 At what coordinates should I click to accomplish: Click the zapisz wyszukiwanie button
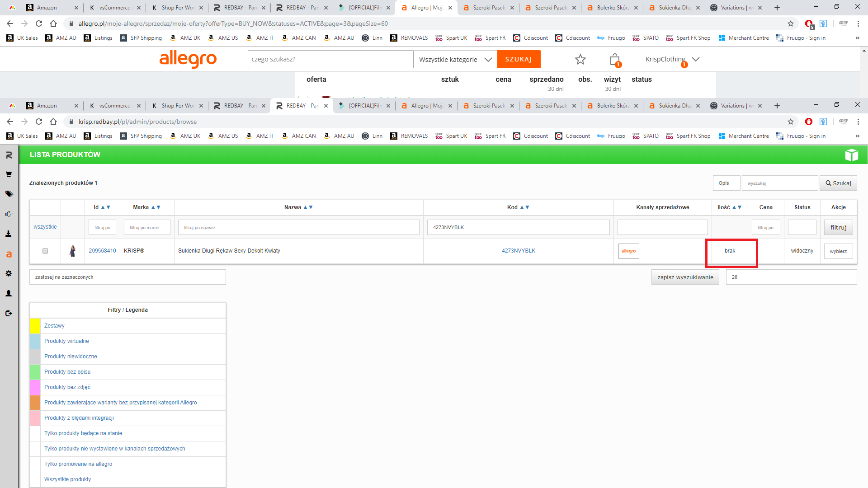(685, 277)
